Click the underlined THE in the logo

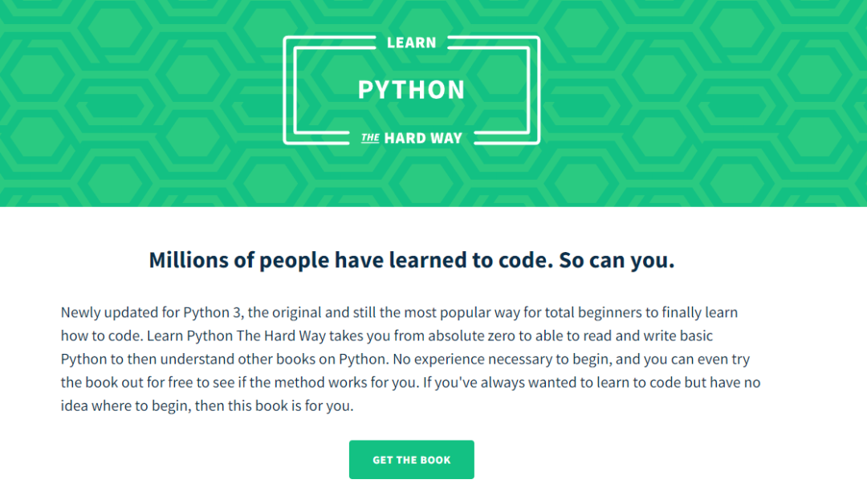click(370, 138)
